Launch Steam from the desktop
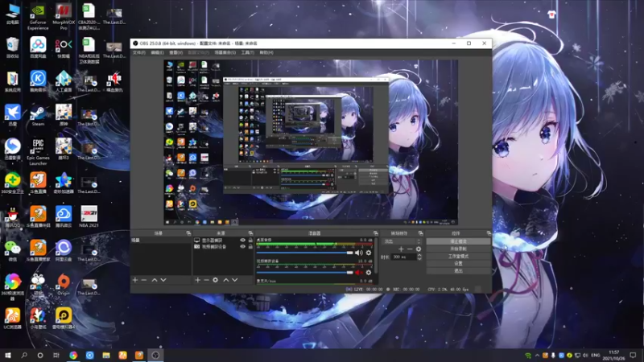Image resolution: width=644 pixels, height=362 pixels. [x=38, y=115]
